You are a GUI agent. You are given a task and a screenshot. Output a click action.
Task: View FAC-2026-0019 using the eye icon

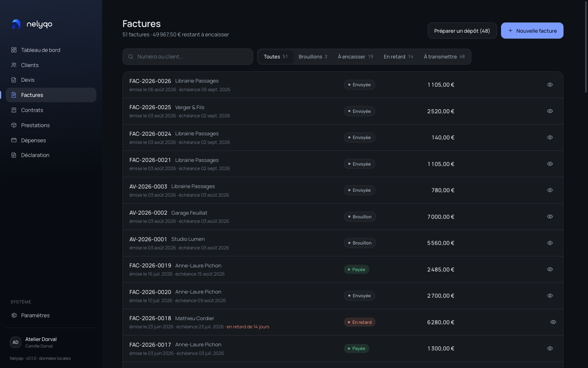pyautogui.click(x=550, y=269)
